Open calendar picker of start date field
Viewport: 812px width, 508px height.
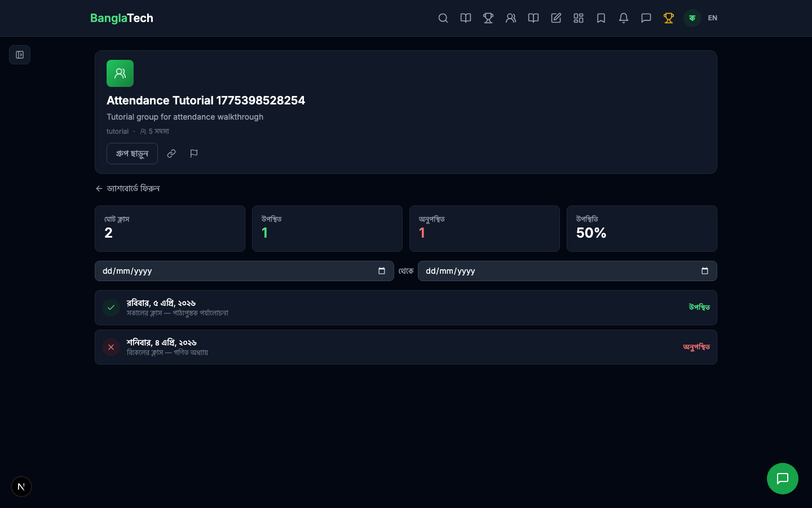(x=382, y=271)
